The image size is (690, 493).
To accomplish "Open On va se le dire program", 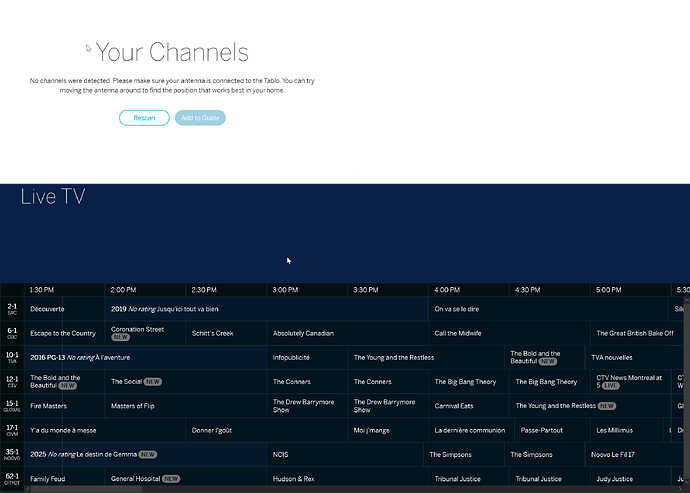I will click(548, 309).
